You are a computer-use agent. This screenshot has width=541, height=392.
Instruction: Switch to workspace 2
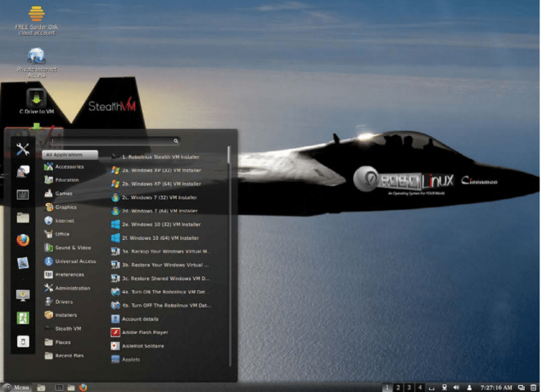[398, 388]
